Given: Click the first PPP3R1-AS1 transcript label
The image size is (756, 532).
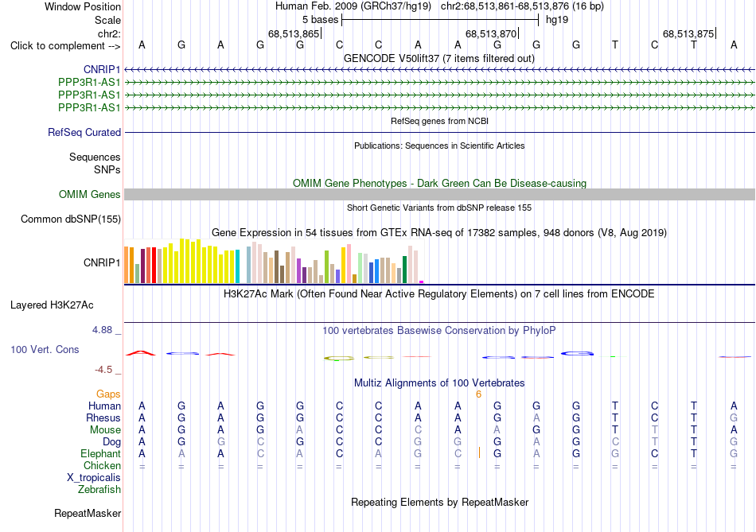Looking at the screenshot, I should click(x=89, y=83).
